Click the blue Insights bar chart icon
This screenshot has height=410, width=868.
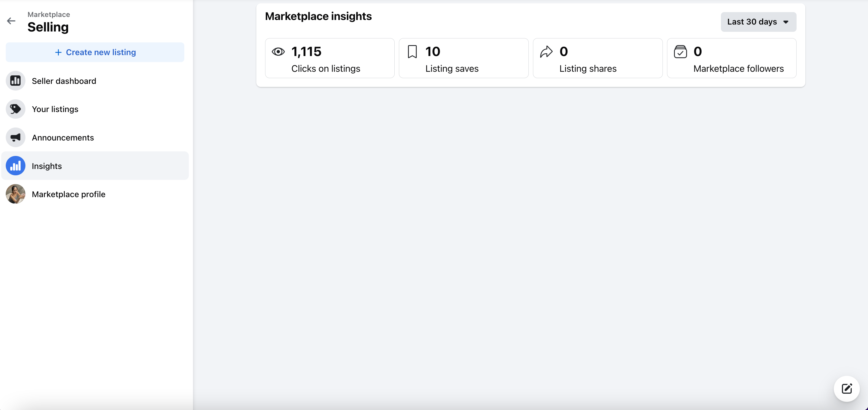coord(15,166)
